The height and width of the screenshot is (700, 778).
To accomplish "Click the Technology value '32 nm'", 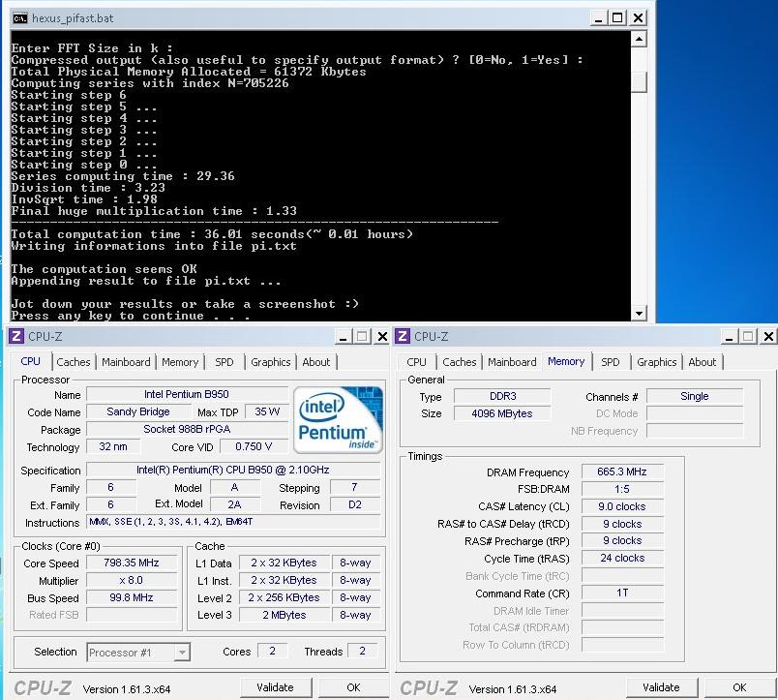I will [x=113, y=446].
